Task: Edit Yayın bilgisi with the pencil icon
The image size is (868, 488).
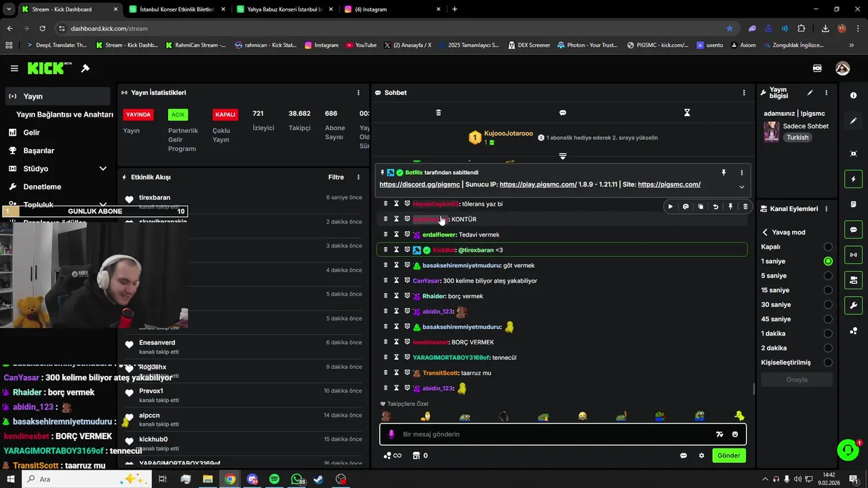Action: [810, 93]
